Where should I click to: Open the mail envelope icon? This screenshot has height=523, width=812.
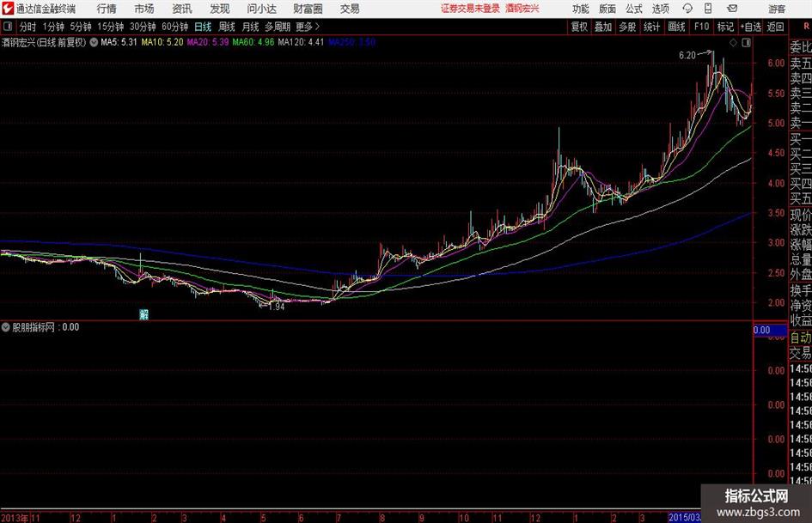click(732, 9)
